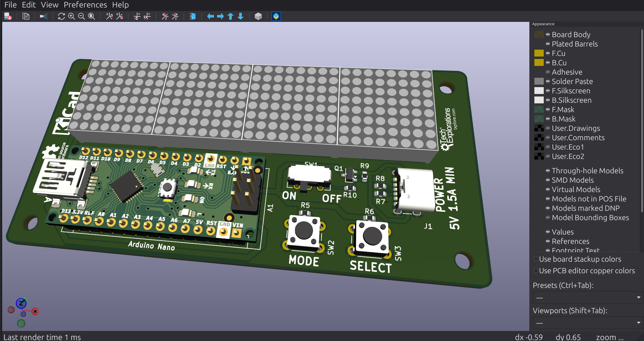The width and height of the screenshot is (644, 341).
Task: Hide SMD Models
Action: coord(547,180)
